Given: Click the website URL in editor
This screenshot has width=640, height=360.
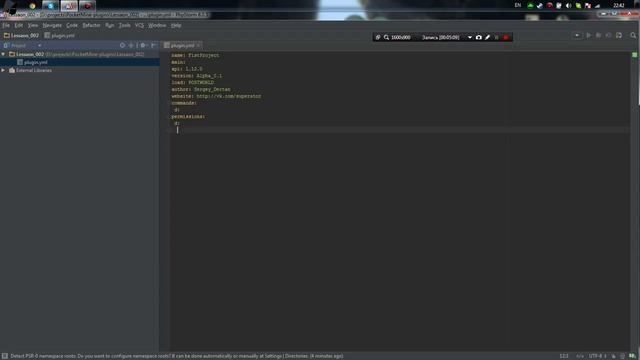Looking at the screenshot, I should (229, 96).
